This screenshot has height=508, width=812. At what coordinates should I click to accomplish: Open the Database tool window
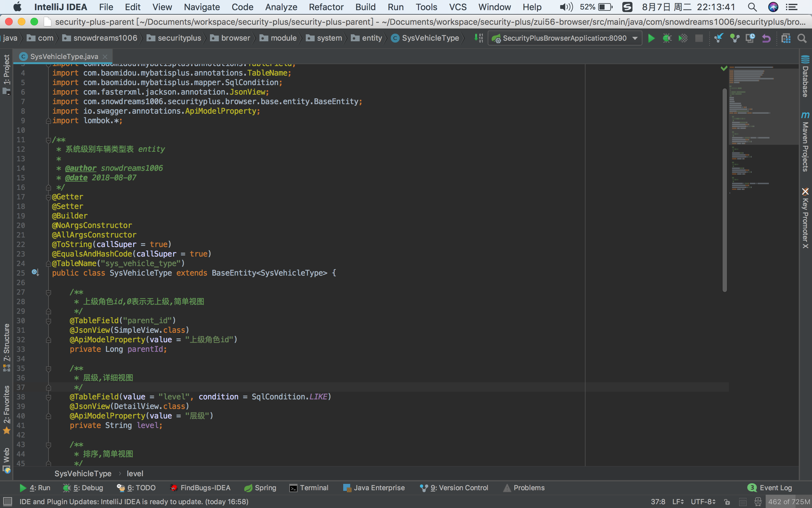(805, 76)
